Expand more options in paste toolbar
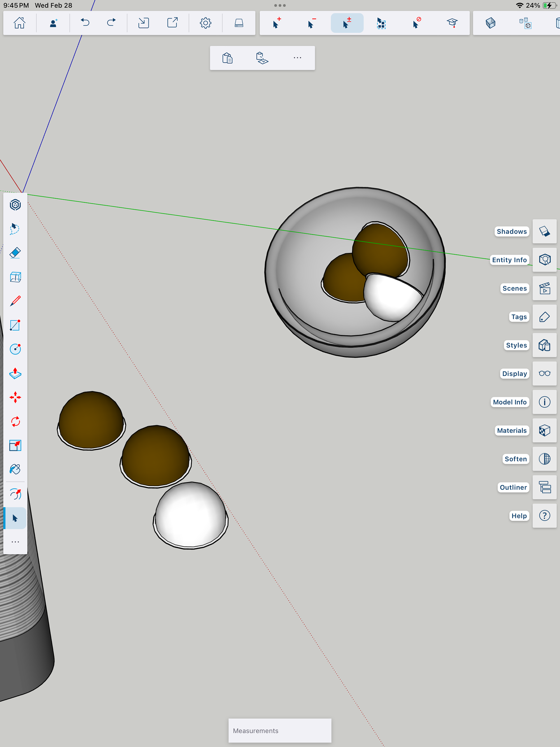Viewport: 560px width, 747px height. (x=297, y=58)
